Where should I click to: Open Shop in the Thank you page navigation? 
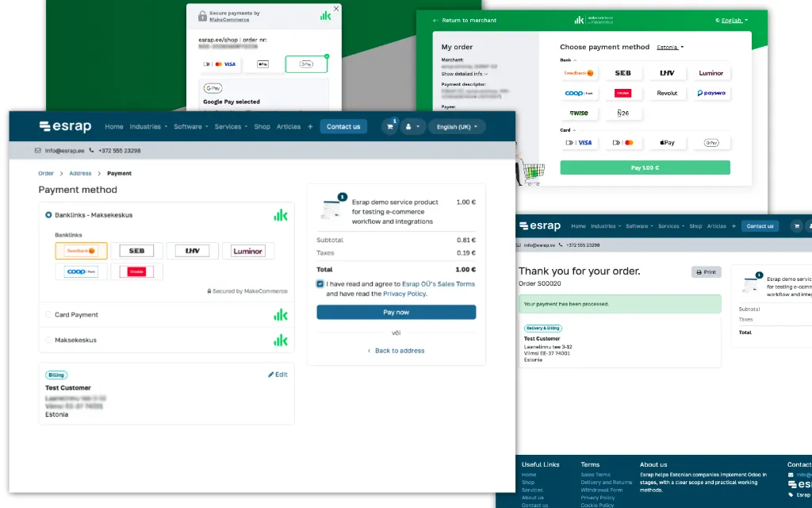pyautogui.click(x=695, y=226)
